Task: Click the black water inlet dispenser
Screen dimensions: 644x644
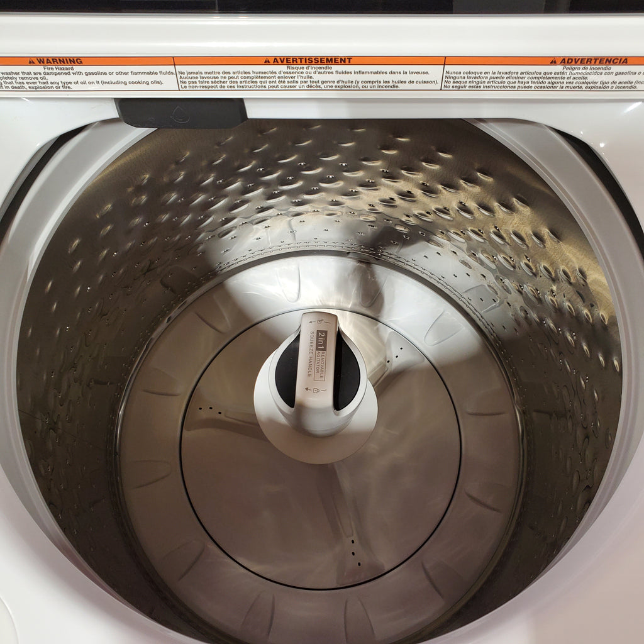Action: 182,113
